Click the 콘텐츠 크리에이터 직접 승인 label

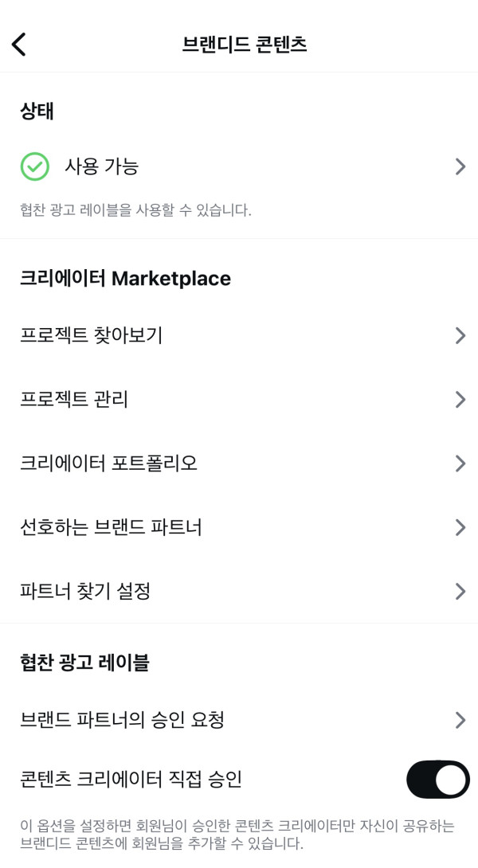click(131, 780)
